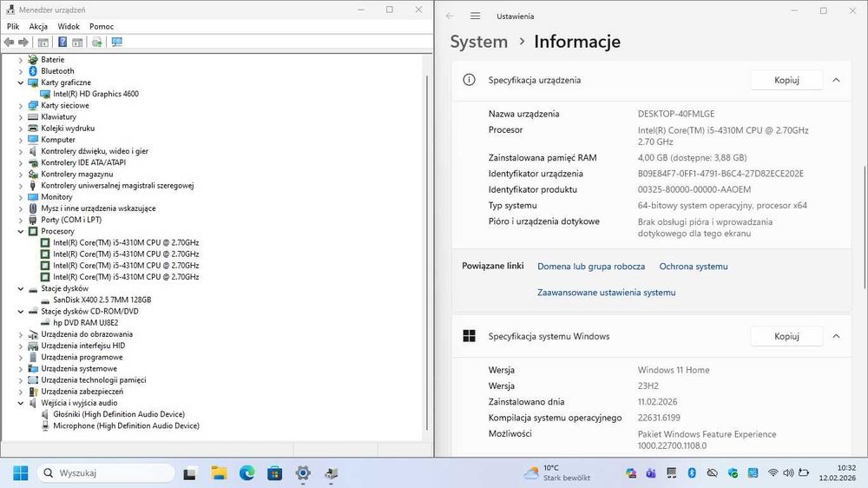Select SanDisk X400 2.5 7MM 128GB drive

[x=102, y=300]
